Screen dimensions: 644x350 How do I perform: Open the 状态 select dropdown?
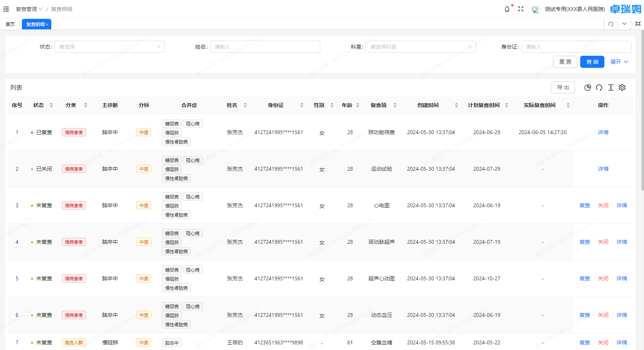point(109,47)
